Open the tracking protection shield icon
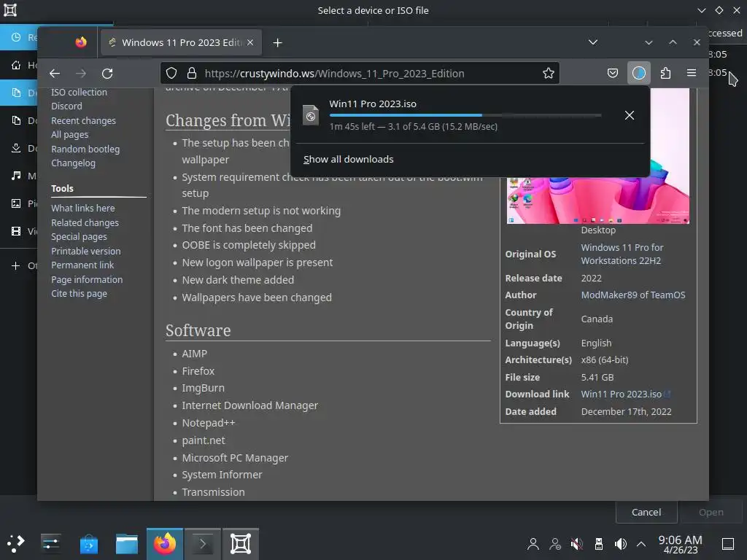This screenshot has width=747, height=560. pos(171,74)
